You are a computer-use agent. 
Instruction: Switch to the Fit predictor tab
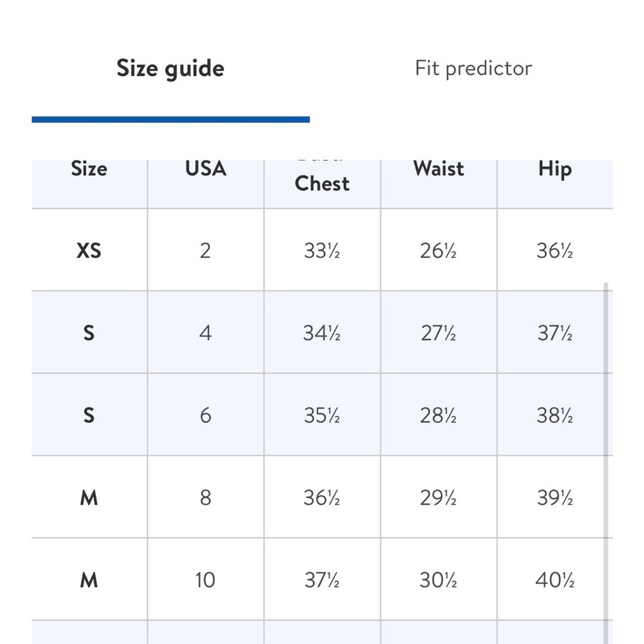(x=473, y=68)
